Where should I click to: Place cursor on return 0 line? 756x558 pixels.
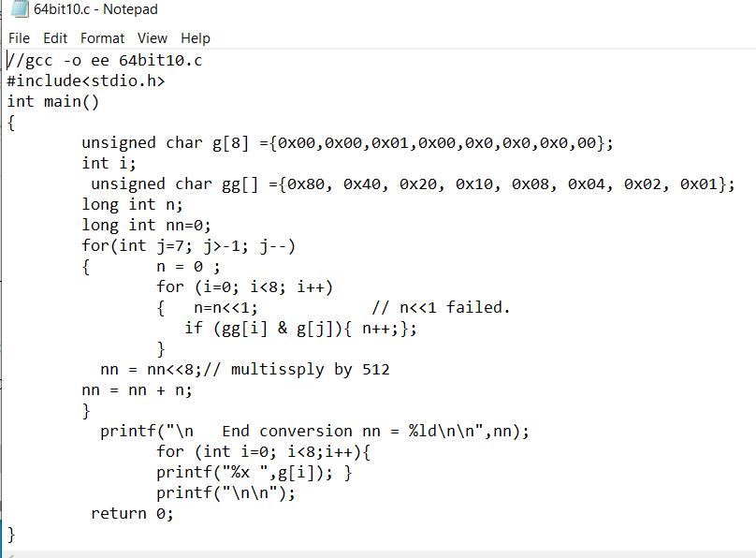tap(132, 513)
